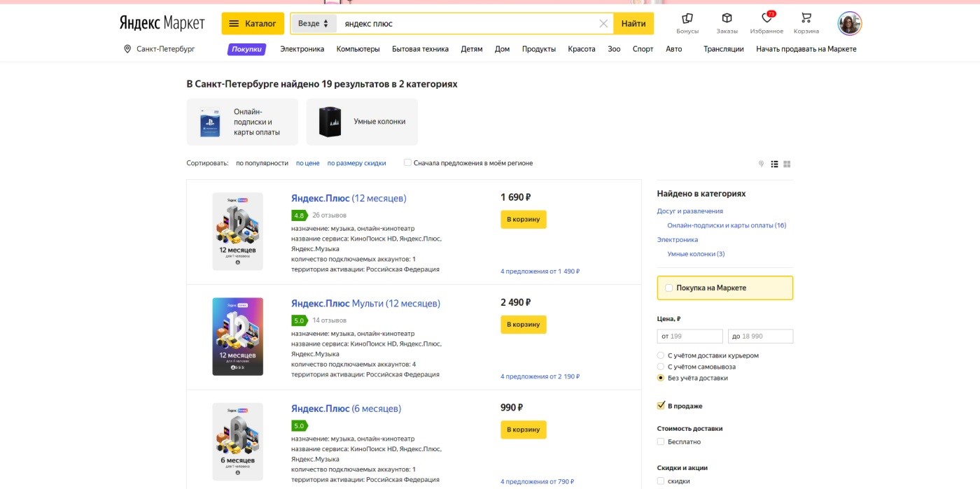Go to Авто category

tap(673, 49)
